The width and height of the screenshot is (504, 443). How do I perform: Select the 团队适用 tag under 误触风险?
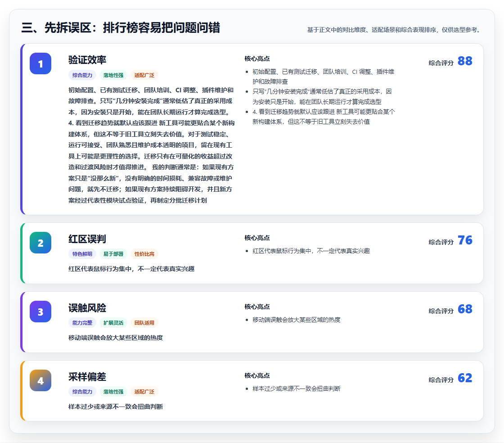coord(144,323)
